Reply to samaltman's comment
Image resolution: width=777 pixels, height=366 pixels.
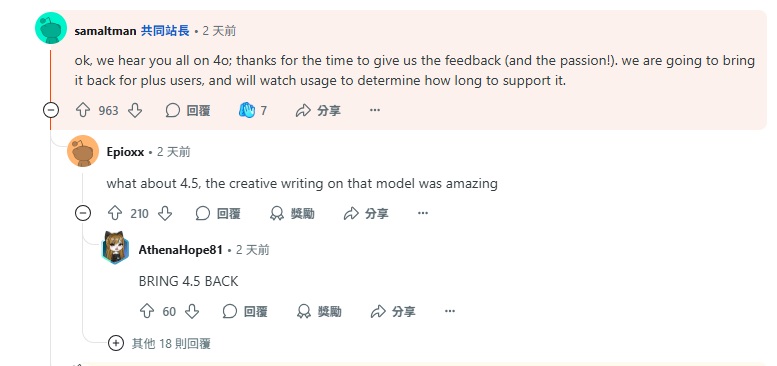(x=188, y=110)
